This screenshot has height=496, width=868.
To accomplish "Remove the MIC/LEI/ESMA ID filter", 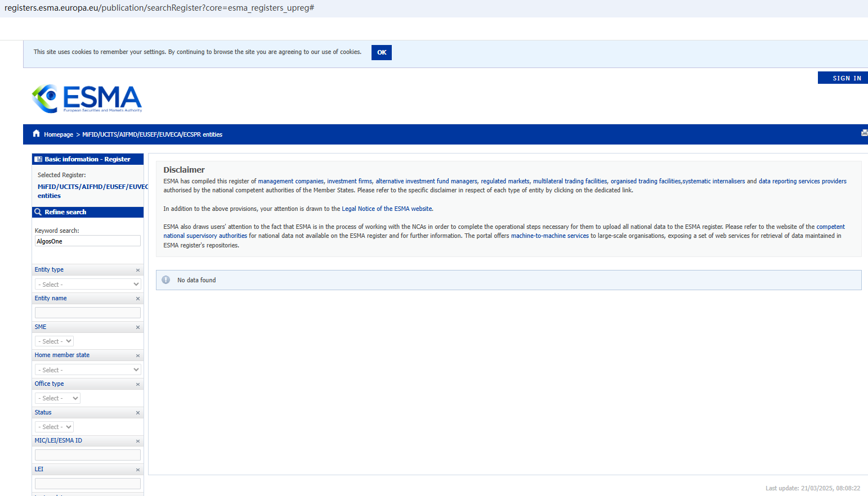I will [x=138, y=441].
